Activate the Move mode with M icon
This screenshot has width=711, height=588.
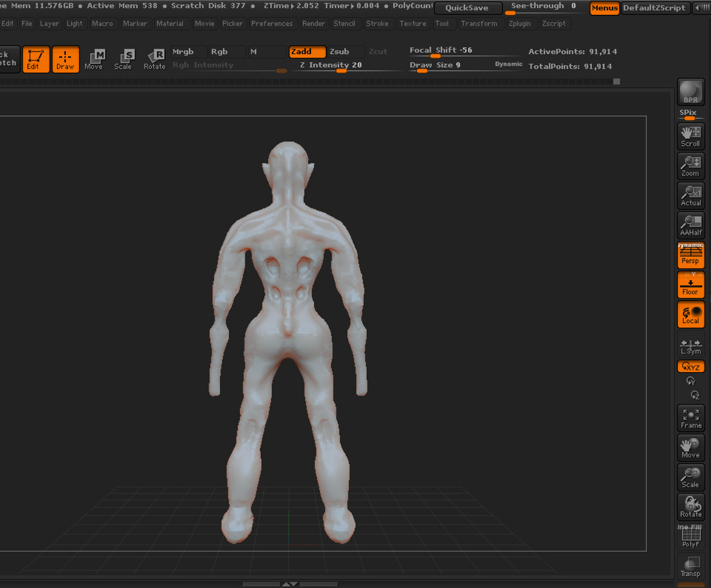tap(94, 59)
